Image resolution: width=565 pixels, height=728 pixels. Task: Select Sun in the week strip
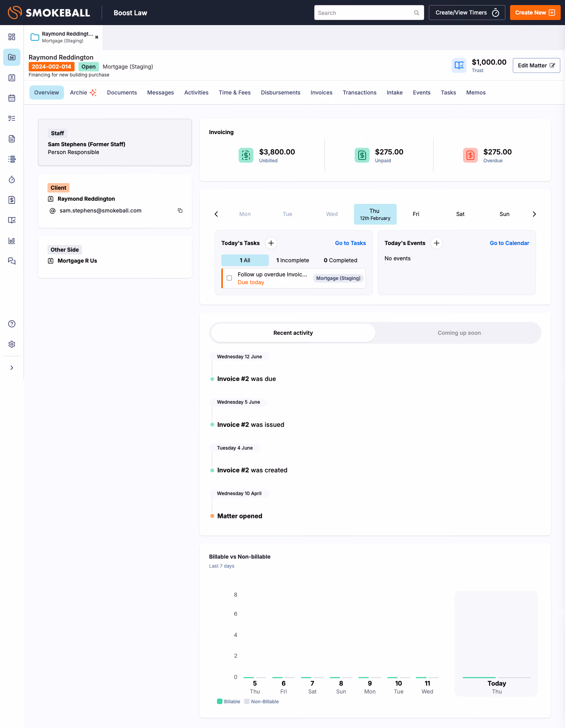pos(505,214)
